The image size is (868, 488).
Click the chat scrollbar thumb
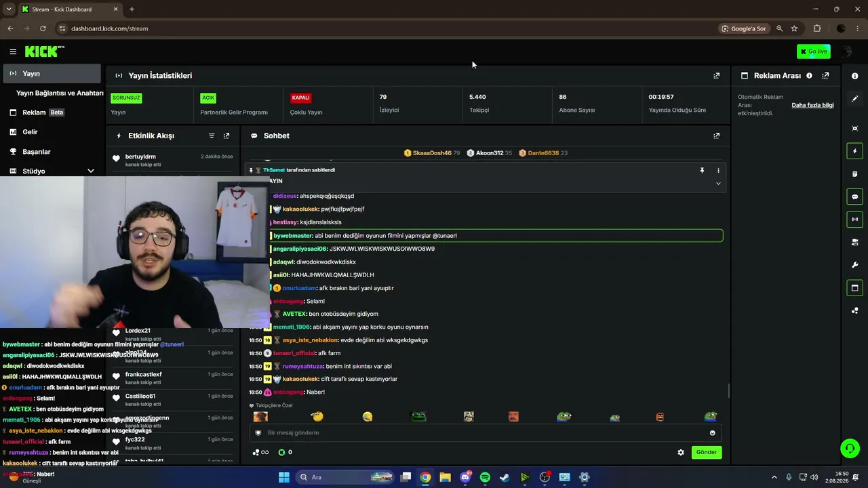(x=729, y=391)
